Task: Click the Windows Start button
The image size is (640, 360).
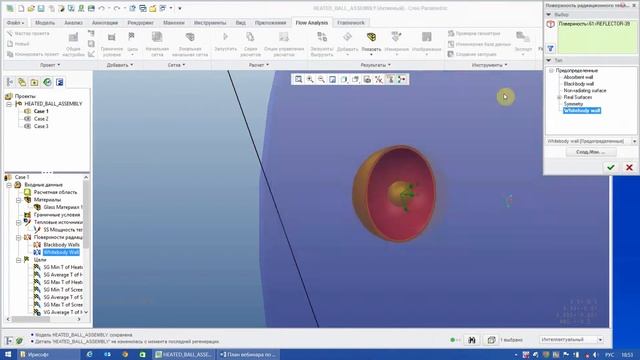Action: (x=8, y=354)
